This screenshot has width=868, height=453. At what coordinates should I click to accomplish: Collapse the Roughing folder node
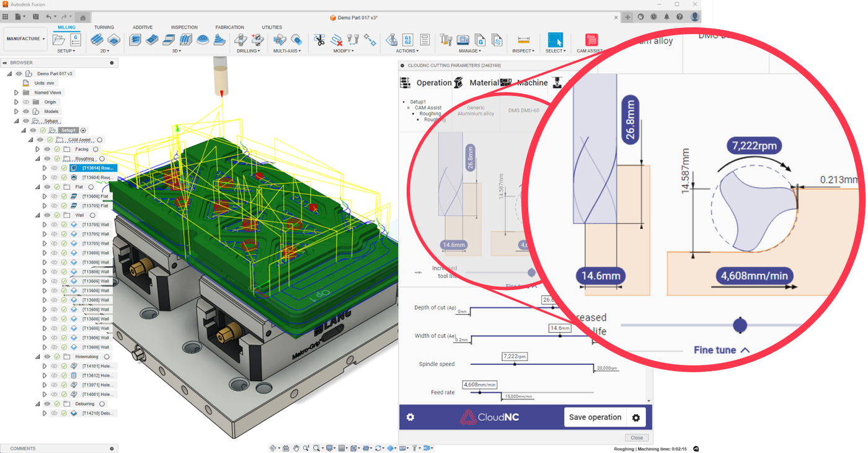(38, 159)
